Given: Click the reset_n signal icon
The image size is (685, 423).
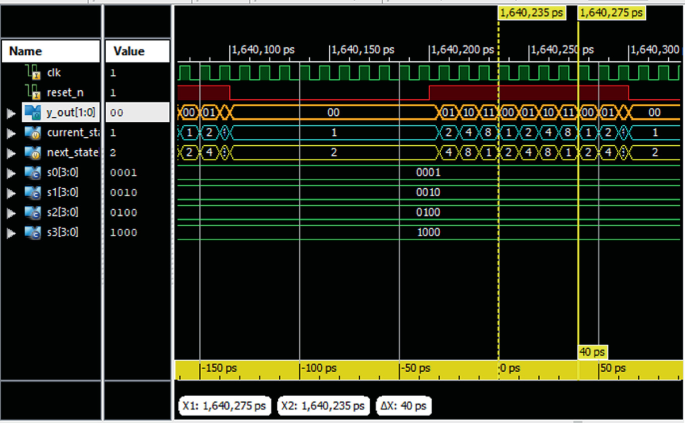Looking at the screenshot, I should [x=31, y=92].
